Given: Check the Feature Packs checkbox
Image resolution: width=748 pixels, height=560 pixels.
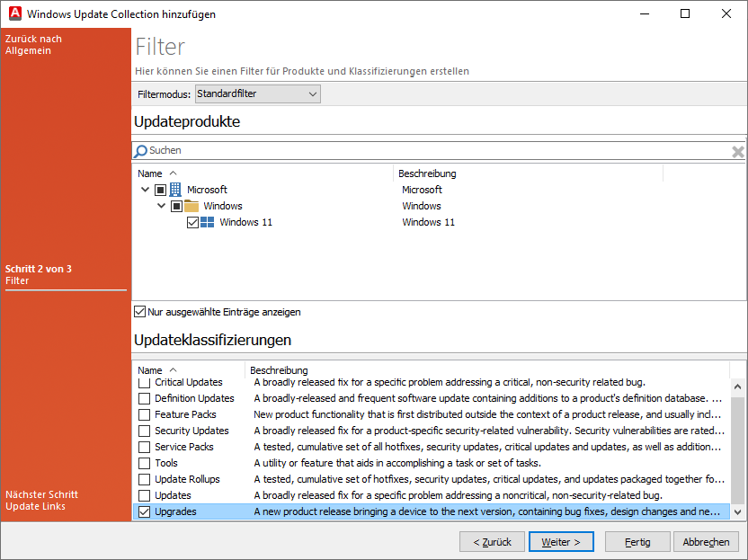Looking at the screenshot, I should pos(144,414).
